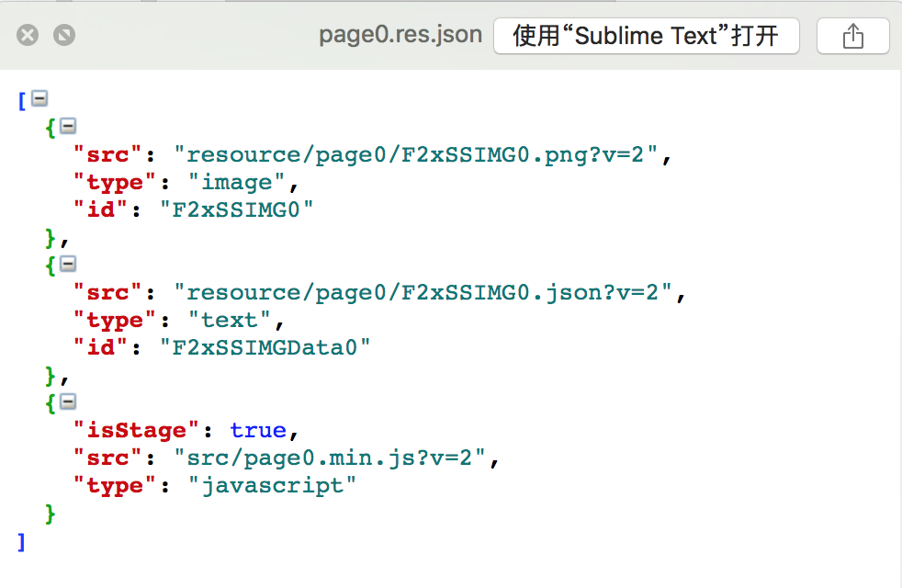Collapse the second object containing F2xSSIMG0.json
This screenshot has height=588, width=902.
[68, 264]
